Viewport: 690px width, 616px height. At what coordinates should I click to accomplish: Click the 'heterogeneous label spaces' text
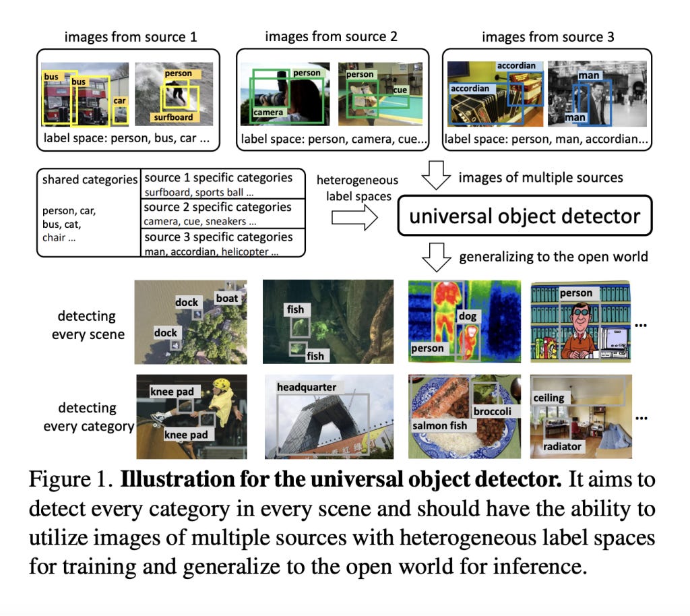(358, 188)
